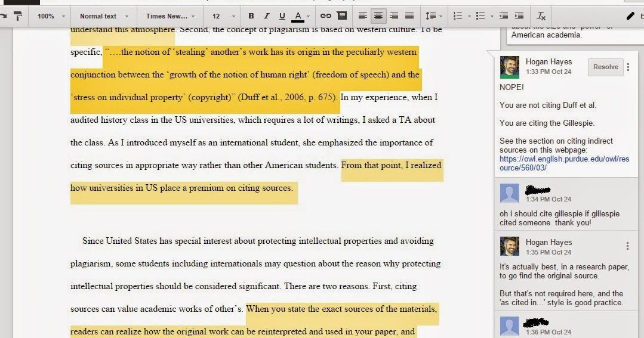The width and height of the screenshot is (644, 338).
Task: Click Resolve on Hogan Hayes comment
Action: (x=605, y=67)
